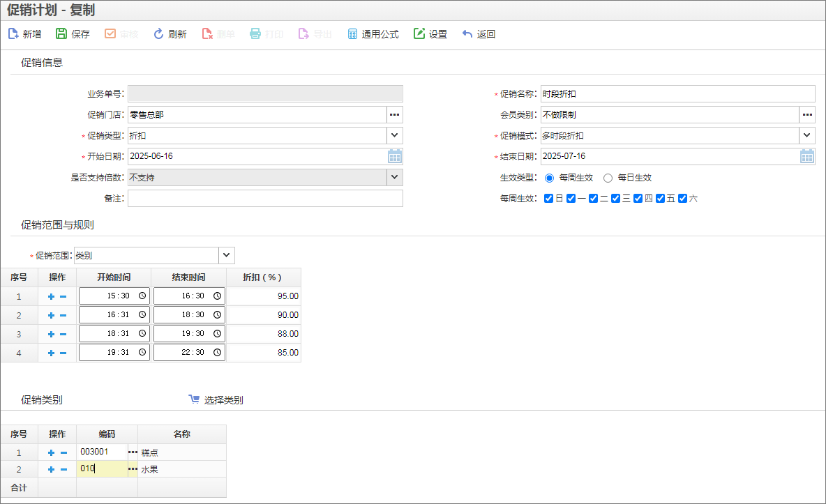The height and width of the screenshot is (504, 826).
Task: Click the 85.00 discount cell
Action: click(264, 353)
